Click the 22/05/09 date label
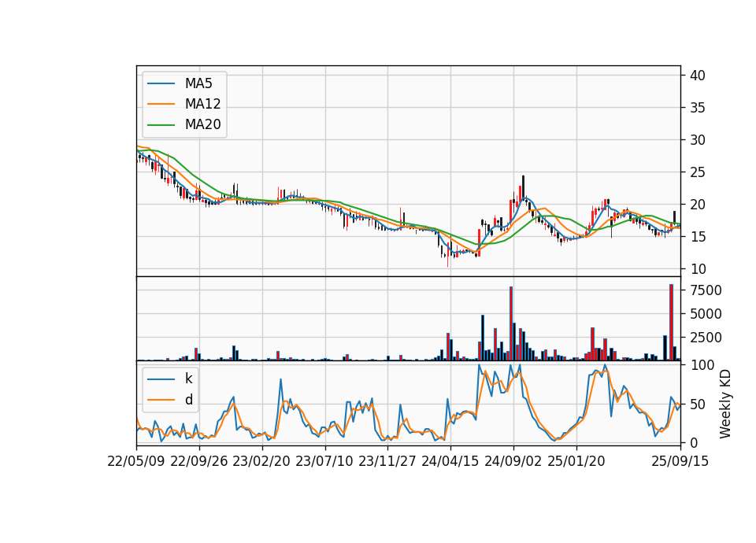The height and width of the screenshot is (543, 756). pyautogui.click(x=136, y=461)
